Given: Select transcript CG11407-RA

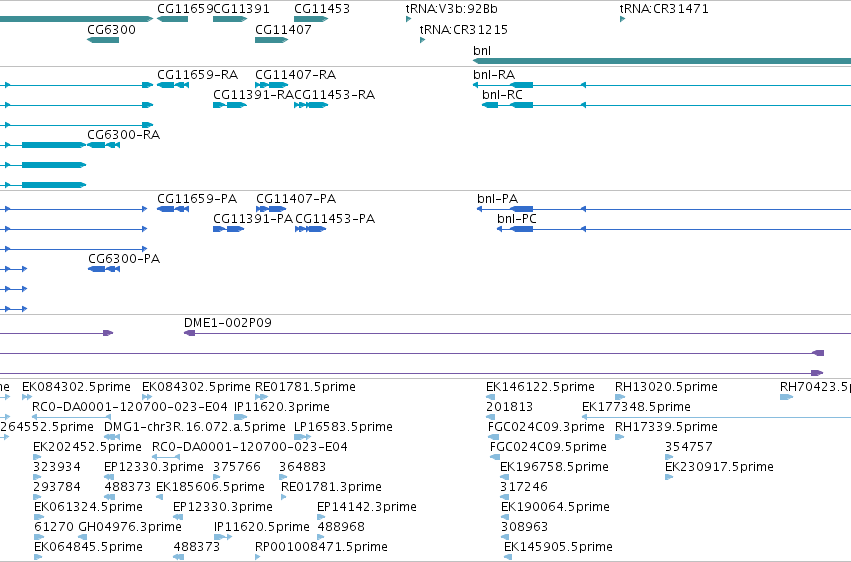Looking at the screenshot, I should (295, 74).
